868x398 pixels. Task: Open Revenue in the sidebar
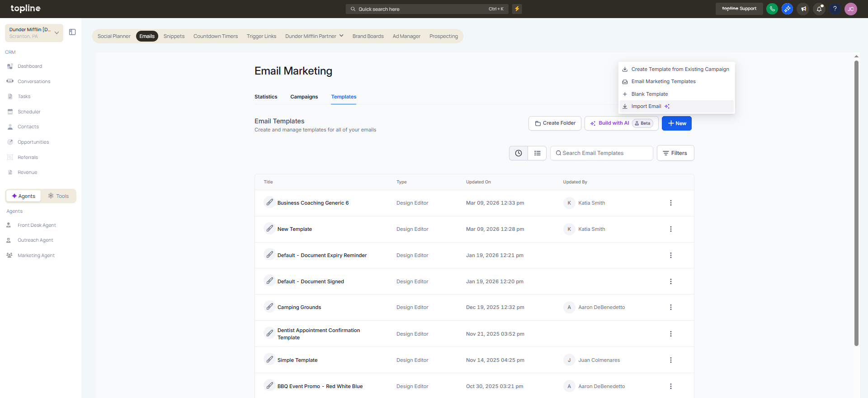(x=27, y=173)
